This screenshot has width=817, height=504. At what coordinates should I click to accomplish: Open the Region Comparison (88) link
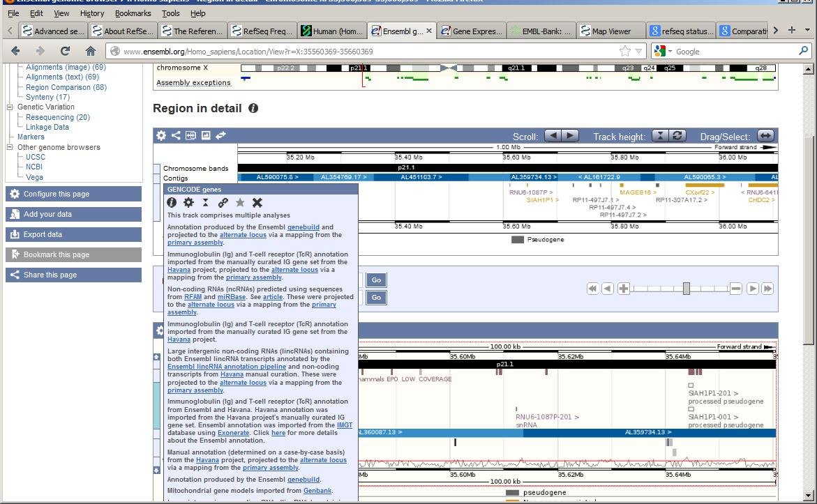(x=66, y=87)
